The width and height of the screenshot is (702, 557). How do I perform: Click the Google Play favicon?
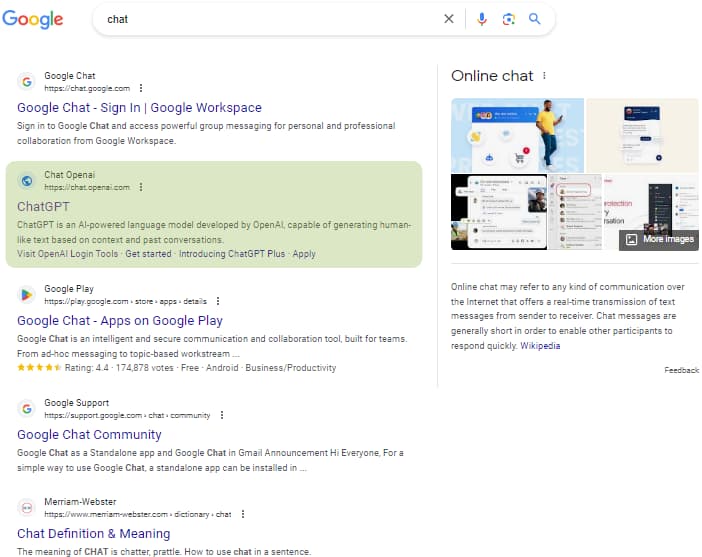pos(27,295)
